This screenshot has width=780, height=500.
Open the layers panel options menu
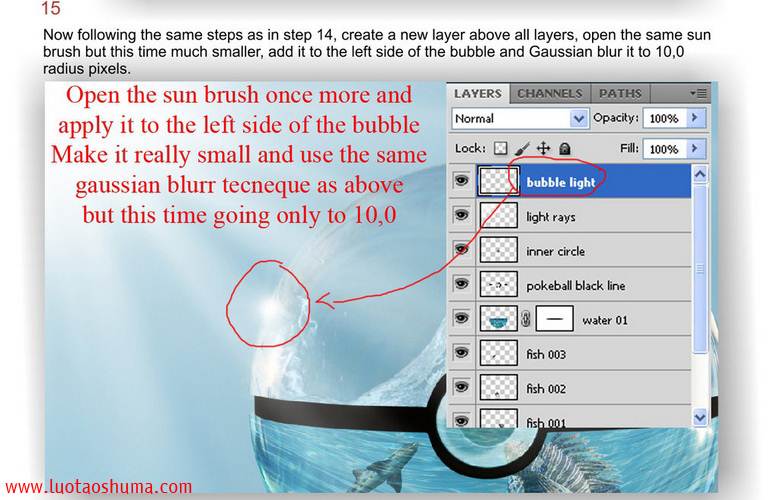pos(698,94)
